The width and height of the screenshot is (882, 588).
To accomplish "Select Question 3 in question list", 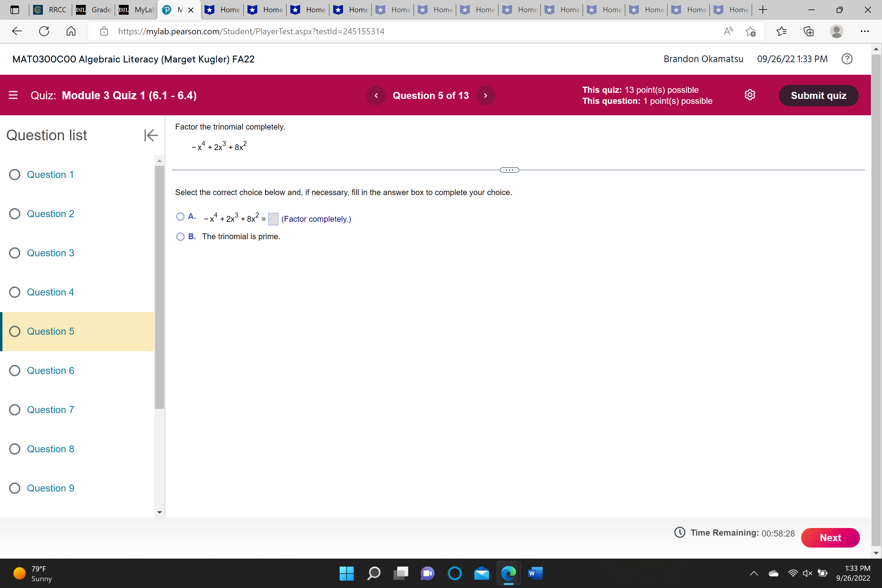I will (x=50, y=253).
